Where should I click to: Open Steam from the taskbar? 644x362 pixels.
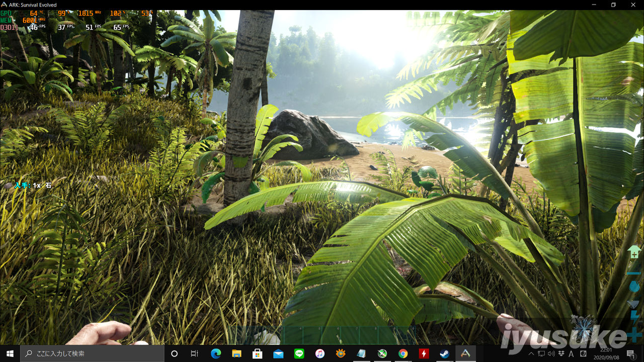pyautogui.click(x=445, y=353)
